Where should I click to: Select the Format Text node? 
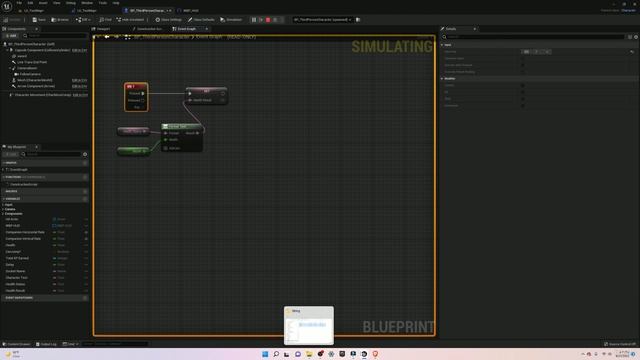point(182,138)
